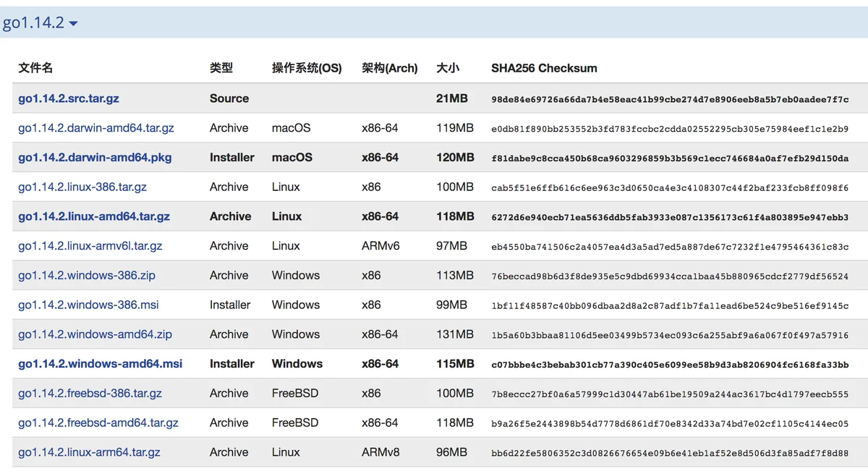
Task: Click the 操作系统(OS) column header
Action: tap(307, 68)
